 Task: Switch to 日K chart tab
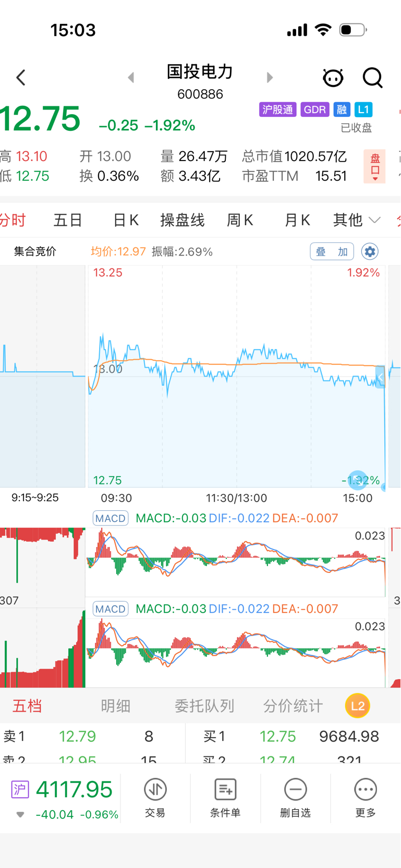[126, 220]
